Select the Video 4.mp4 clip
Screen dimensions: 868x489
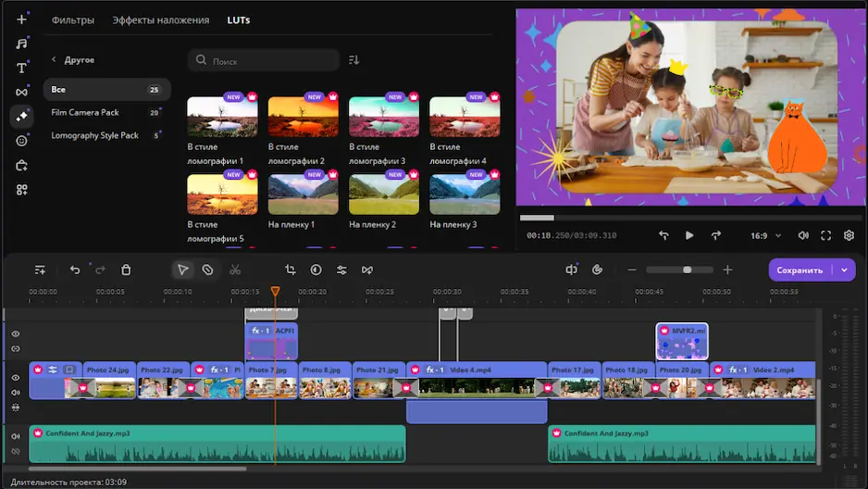pos(477,381)
